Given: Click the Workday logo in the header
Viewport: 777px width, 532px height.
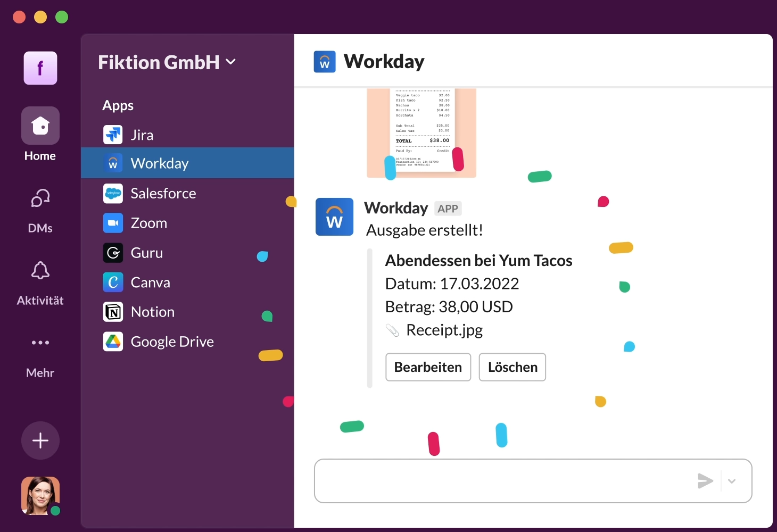Looking at the screenshot, I should pyautogui.click(x=325, y=62).
